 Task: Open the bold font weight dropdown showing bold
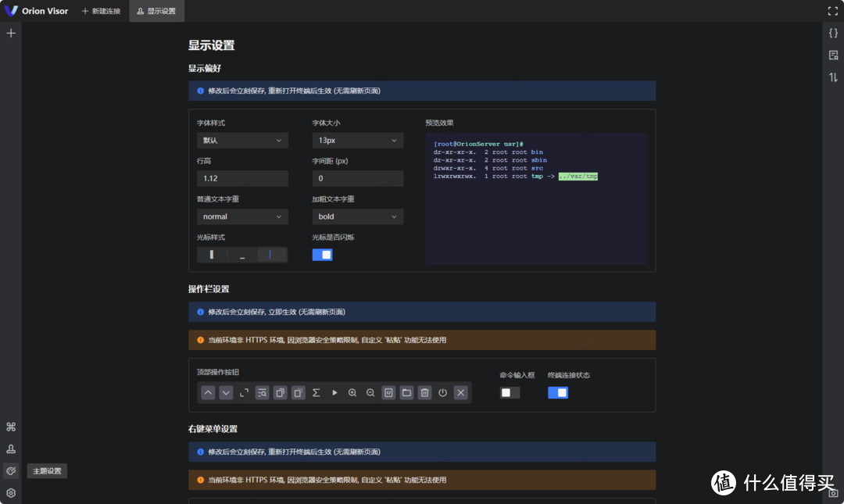[x=358, y=216]
